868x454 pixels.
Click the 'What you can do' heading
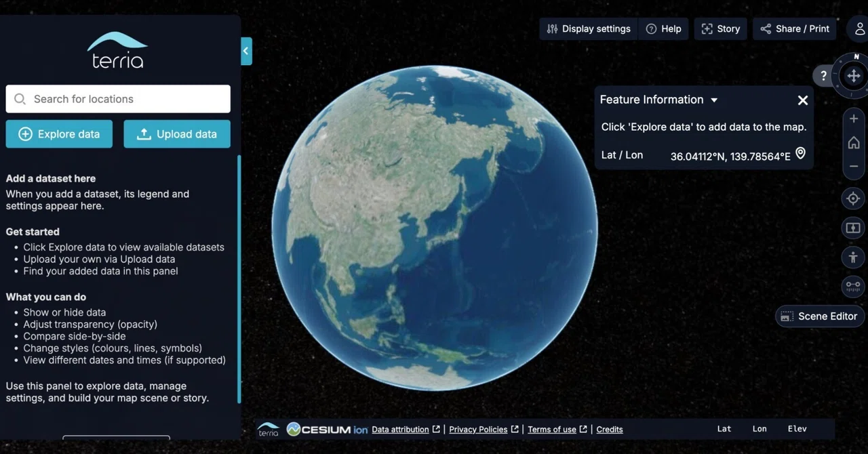coord(46,297)
